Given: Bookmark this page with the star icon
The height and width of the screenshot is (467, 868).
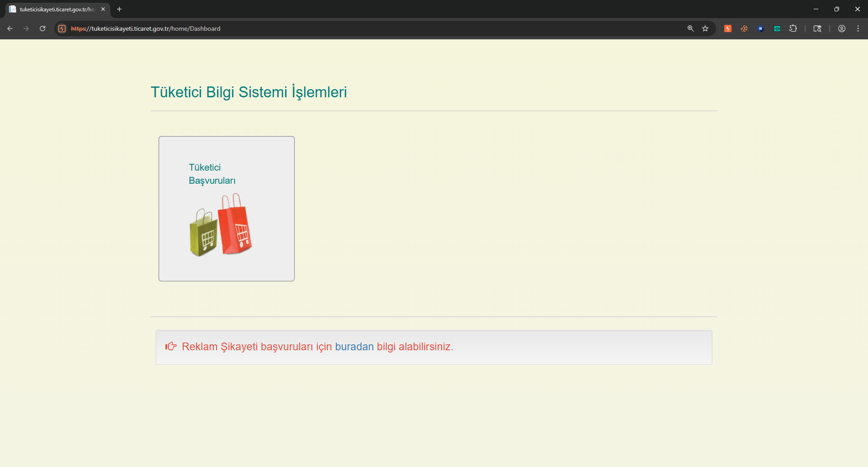Looking at the screenshot, I should (705, 29).
